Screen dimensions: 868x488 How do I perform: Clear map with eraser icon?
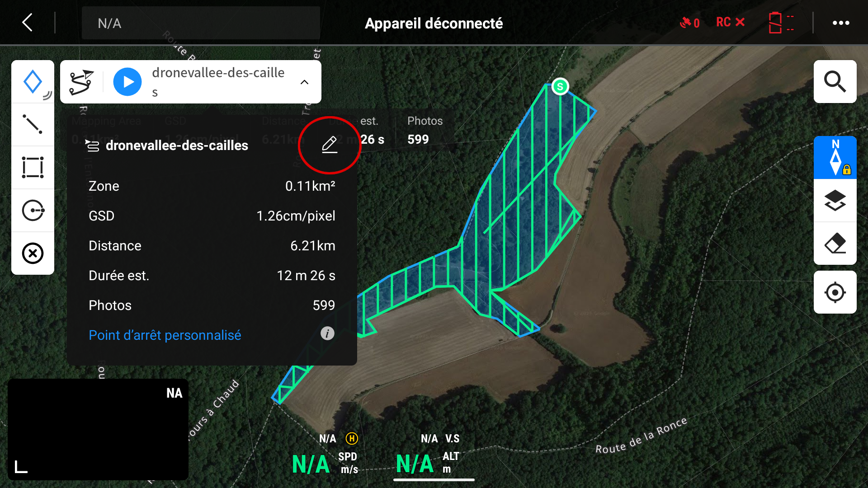(x=835, y=244)
